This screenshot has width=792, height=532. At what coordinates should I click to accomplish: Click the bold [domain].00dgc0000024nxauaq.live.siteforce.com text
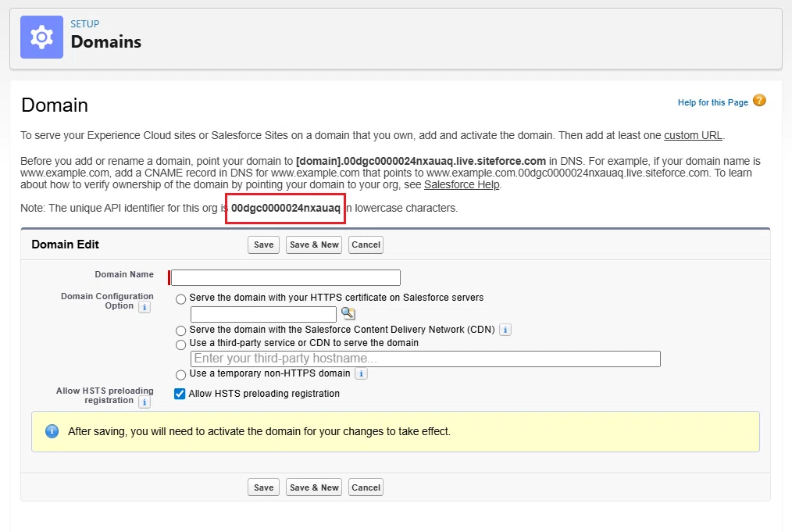(421, 161)
